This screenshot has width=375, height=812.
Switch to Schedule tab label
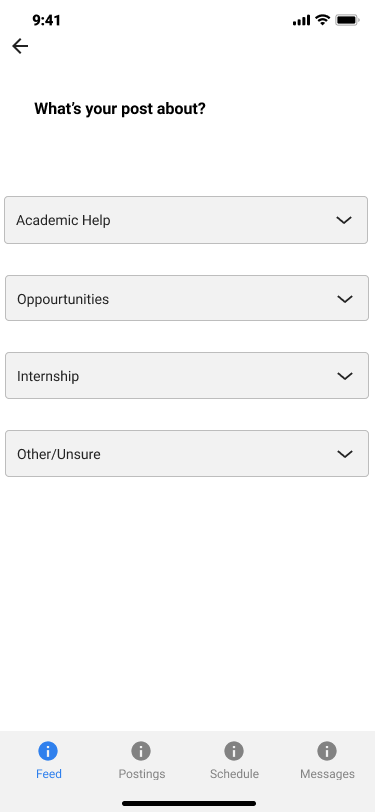point(234,774)
